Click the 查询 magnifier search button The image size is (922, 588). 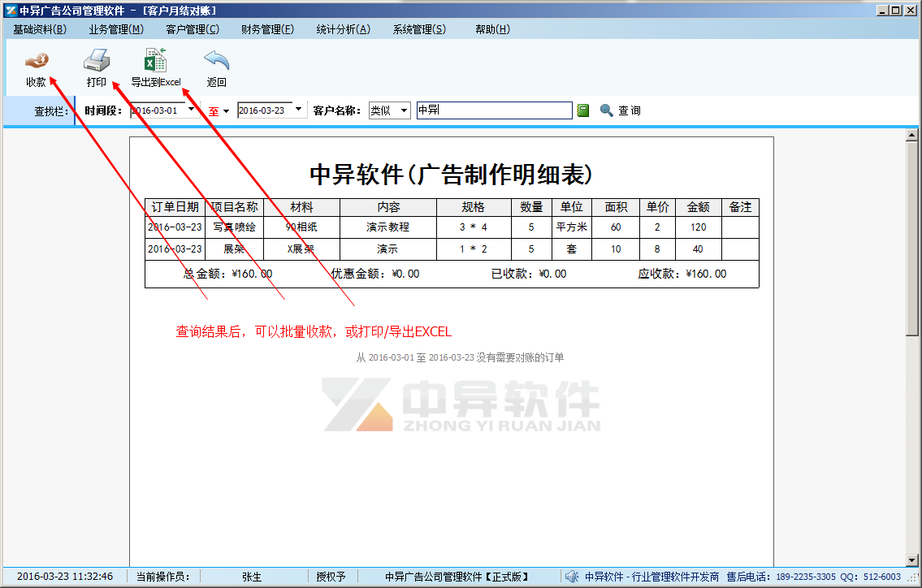(x=620, y=110)
